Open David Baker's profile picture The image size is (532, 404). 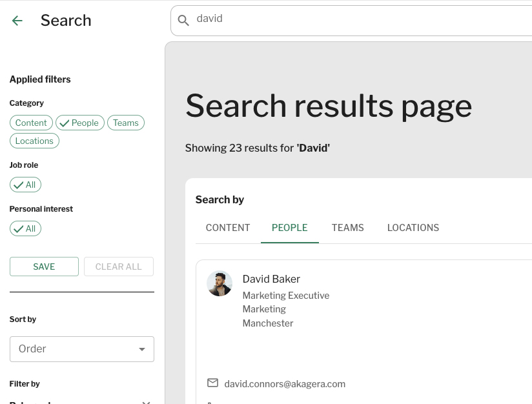220,283
